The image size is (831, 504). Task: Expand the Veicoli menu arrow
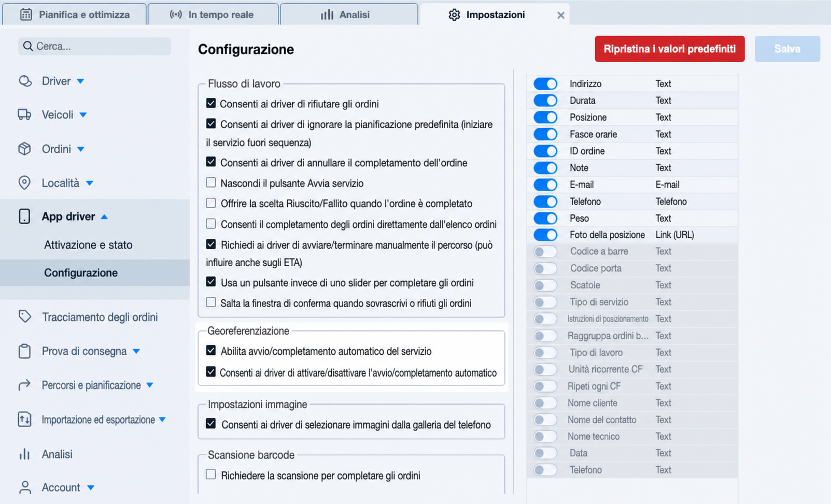point(83,115)
